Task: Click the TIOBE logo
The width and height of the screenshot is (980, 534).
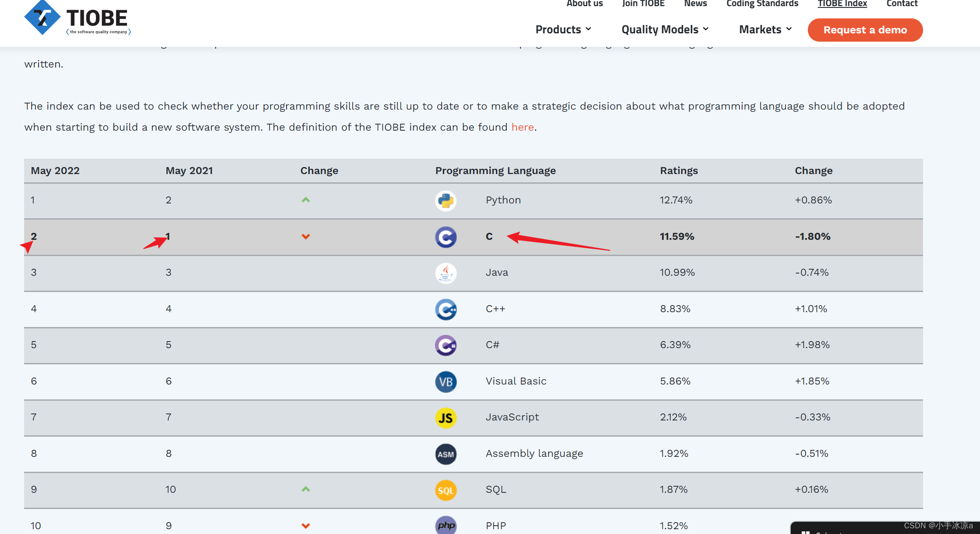Action: (78, 18)
